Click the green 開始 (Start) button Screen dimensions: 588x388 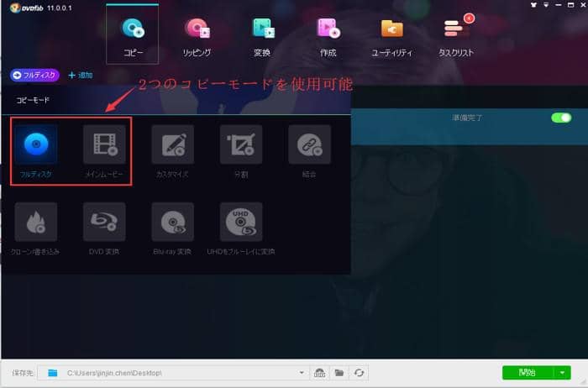tap(528, 373)
